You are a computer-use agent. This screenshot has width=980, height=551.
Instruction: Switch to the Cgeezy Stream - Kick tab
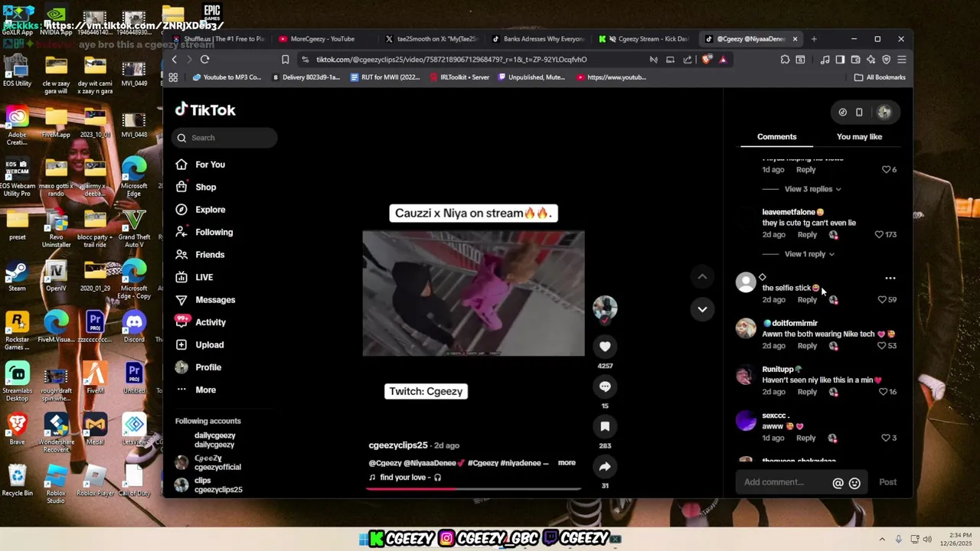pyautogui.click(x=645, y=39)
